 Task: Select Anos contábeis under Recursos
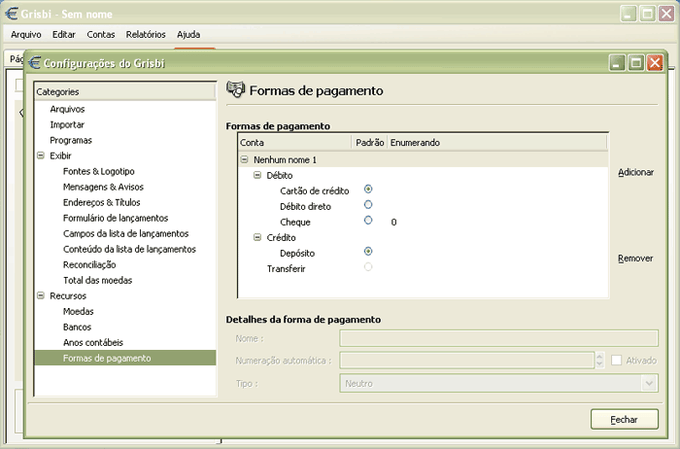(x=93, y=343)
